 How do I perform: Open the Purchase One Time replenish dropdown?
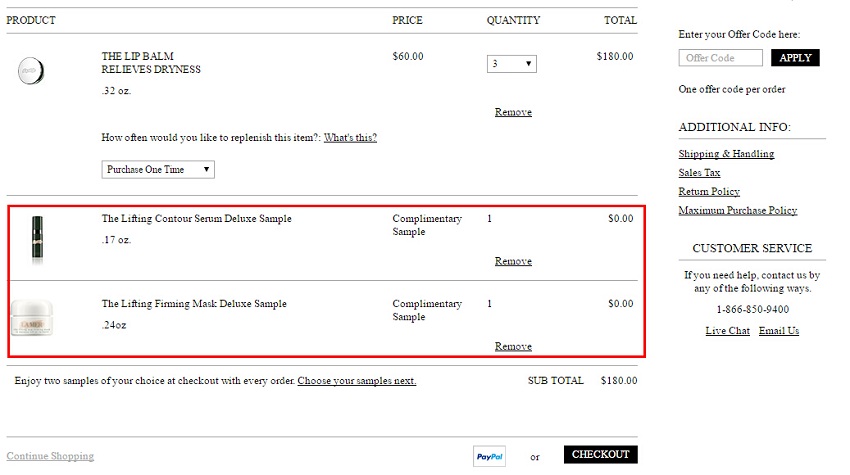tap(158, 170)
